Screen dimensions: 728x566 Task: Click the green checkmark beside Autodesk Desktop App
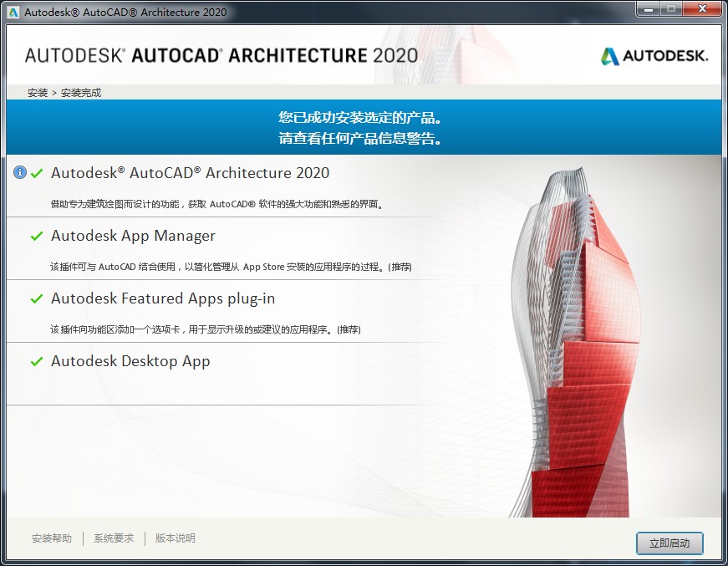coord(37,362)
